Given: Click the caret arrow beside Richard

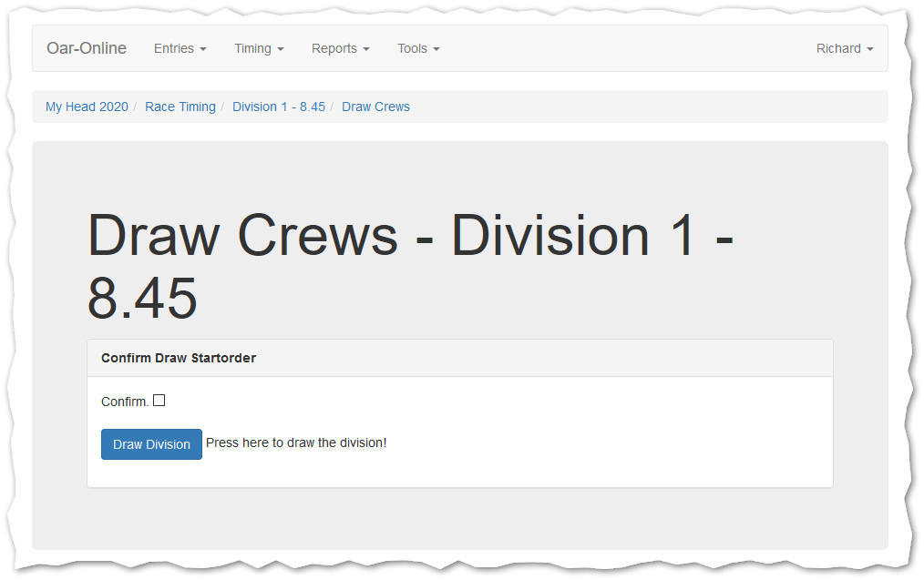Looking at the screenshot, I should 870,49.
